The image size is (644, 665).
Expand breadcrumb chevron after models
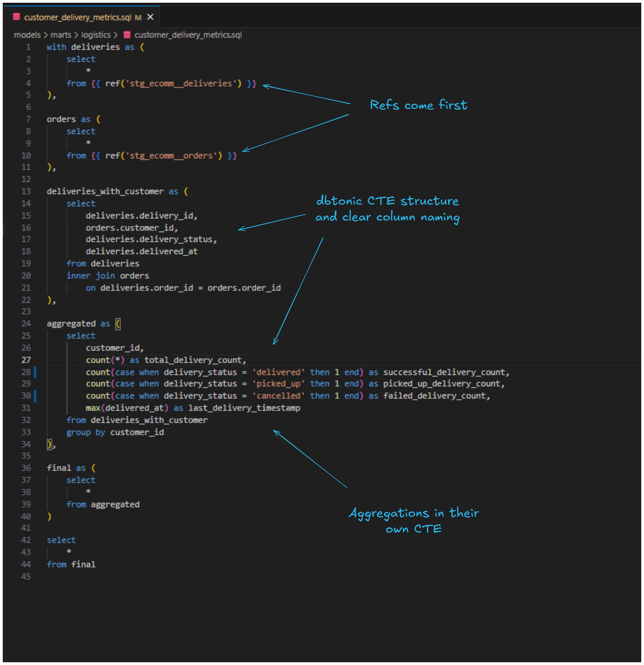click(x=46, y=35)
